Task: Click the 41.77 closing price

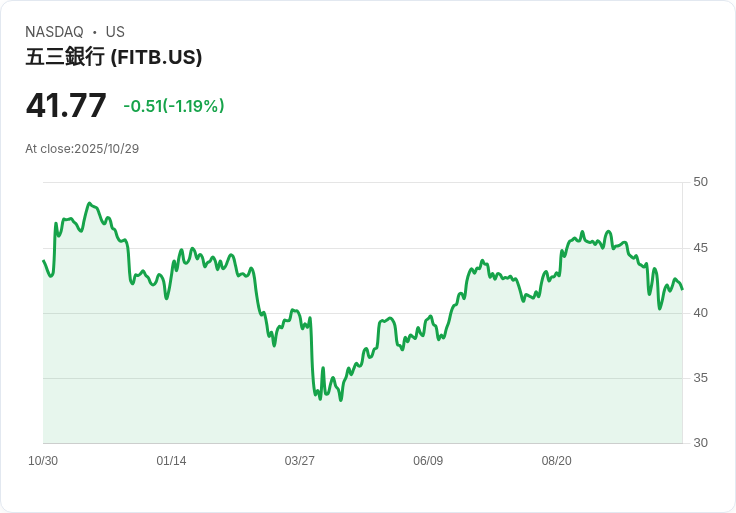Action: (66, 105)
